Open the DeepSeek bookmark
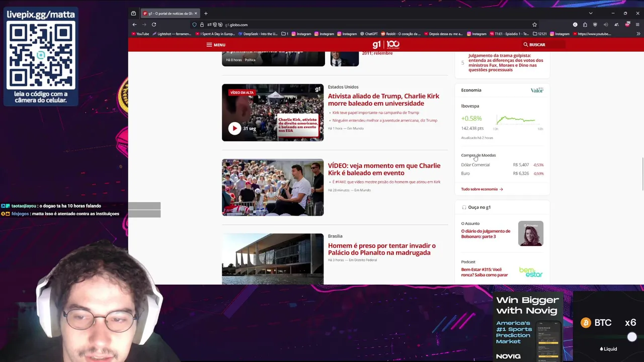This screenshot has width=644, height=362. click(x=258, y=34)
